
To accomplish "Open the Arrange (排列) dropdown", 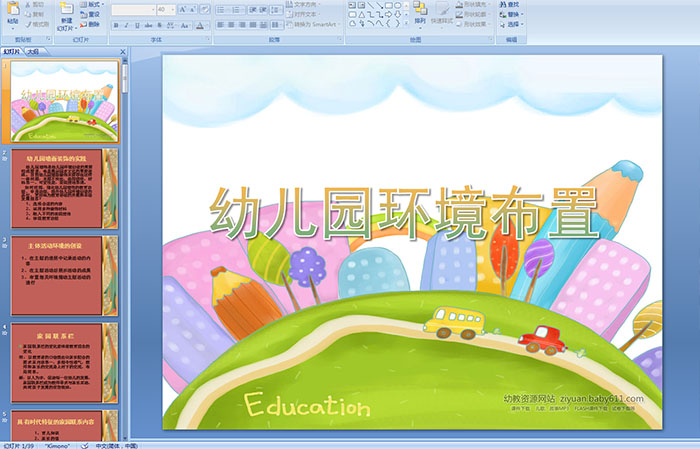I will 420,13.
